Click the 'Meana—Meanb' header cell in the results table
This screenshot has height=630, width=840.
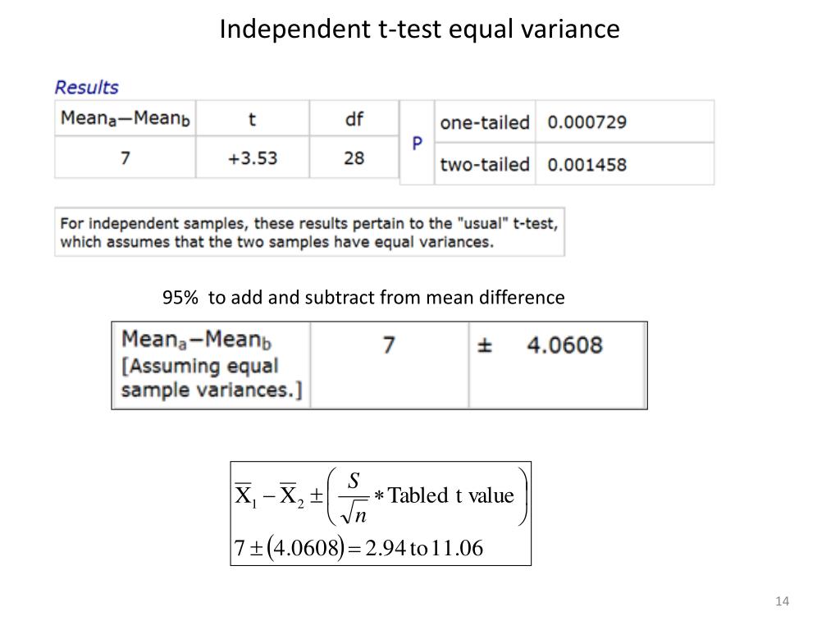(125, 118)
